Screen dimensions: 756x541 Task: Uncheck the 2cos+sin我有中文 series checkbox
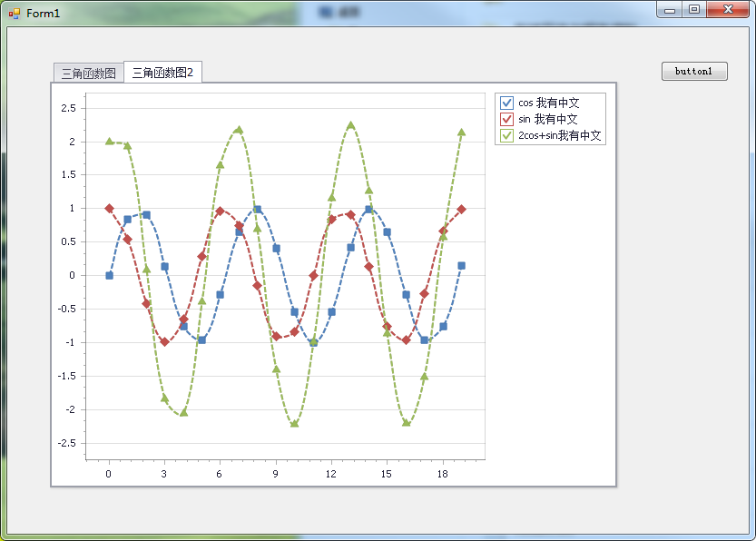click(x=506, y=135)
